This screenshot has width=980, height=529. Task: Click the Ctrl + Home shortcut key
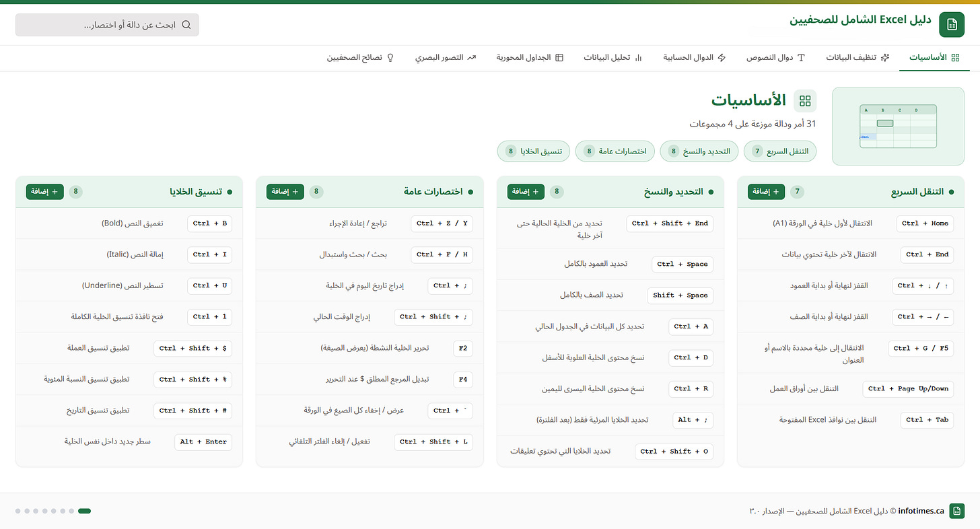(x=925, y=223)
